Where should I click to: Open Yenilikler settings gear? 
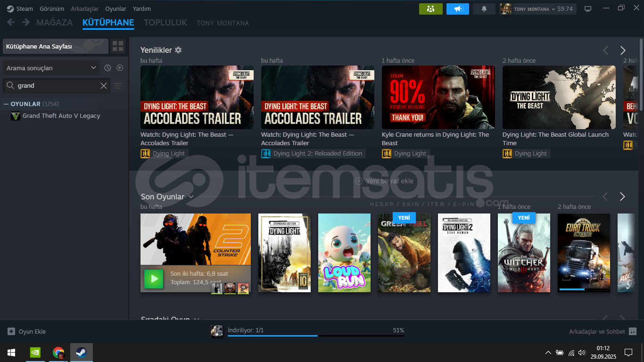(178, 50)
